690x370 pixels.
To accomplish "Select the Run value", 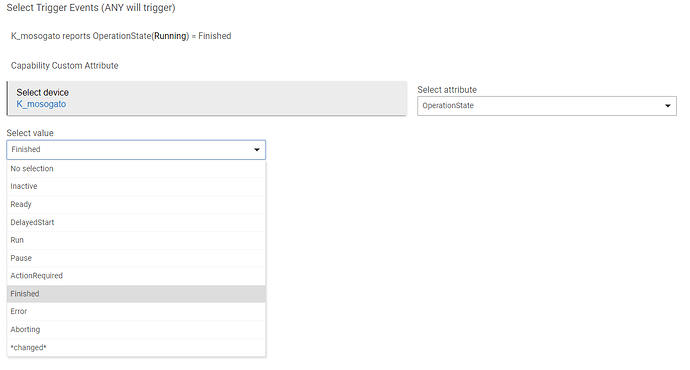I will click(136, 240).
